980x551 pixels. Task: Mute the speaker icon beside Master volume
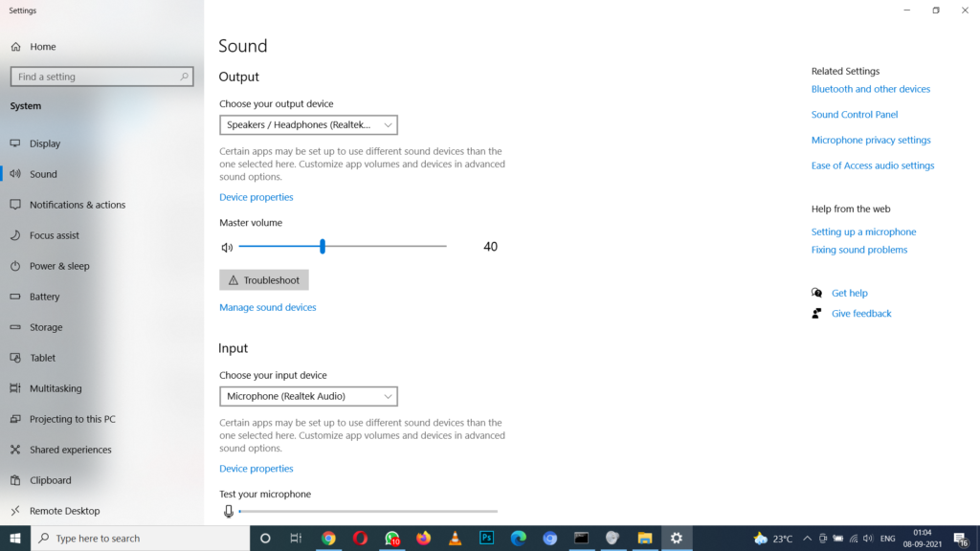[x=228, y=246]
